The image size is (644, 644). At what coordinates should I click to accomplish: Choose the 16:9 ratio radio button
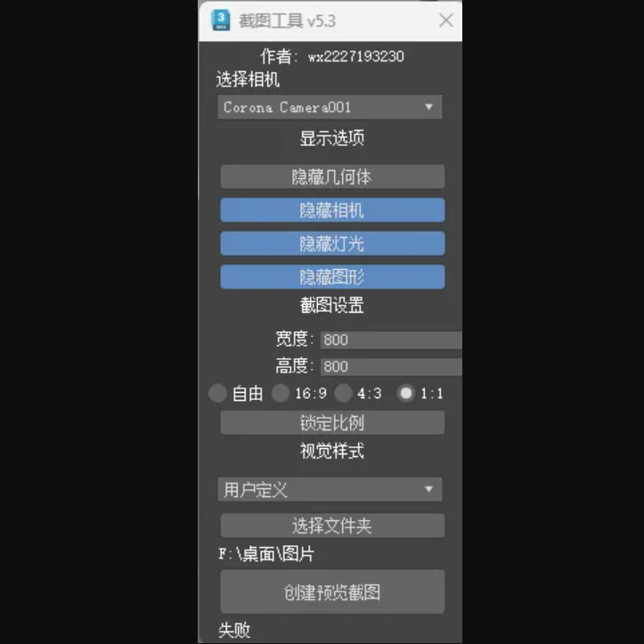point(281,393)
